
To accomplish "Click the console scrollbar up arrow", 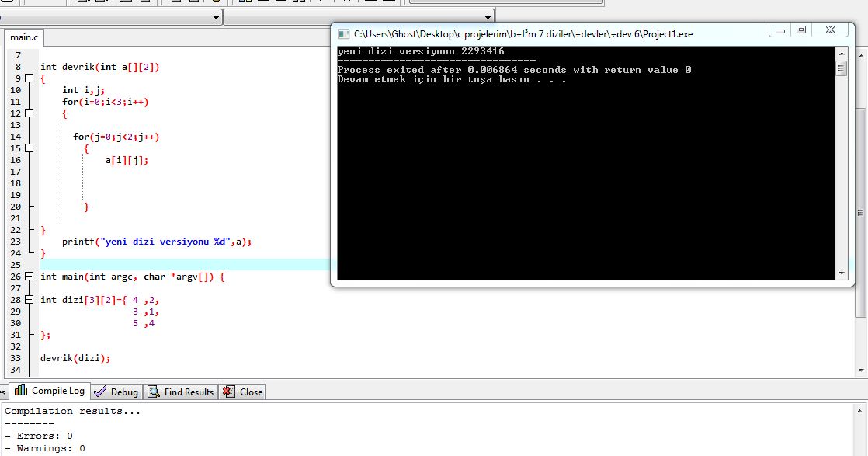I will [842, 53].
